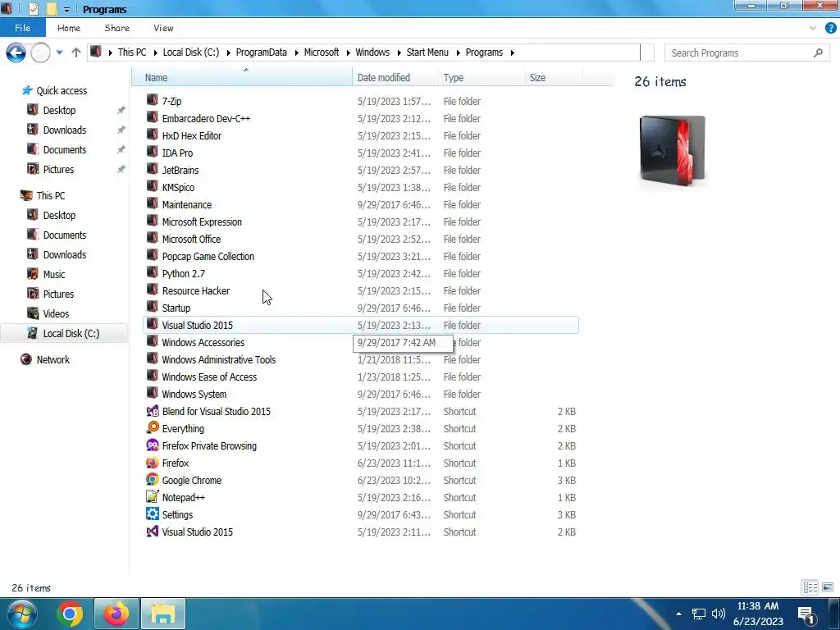
Task: Open the View ribbon tab
Action: coord(163,29)
